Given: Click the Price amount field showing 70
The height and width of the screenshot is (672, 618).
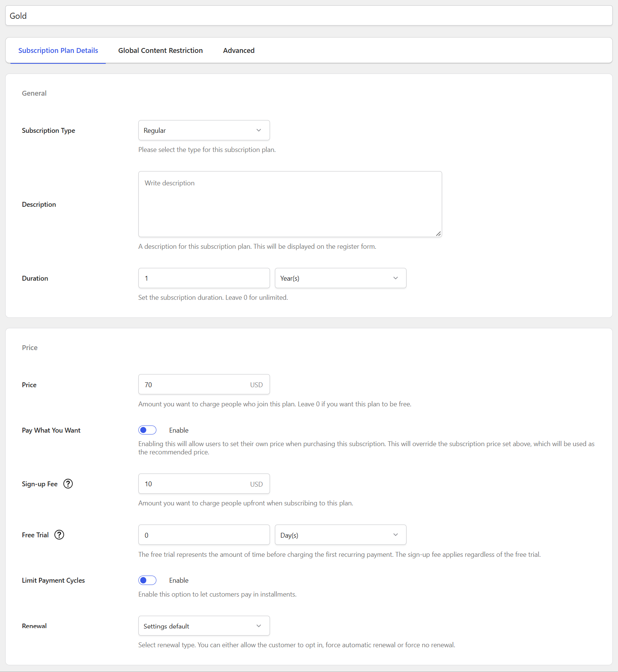Looking at the screenshot, I should click(204, 385).
